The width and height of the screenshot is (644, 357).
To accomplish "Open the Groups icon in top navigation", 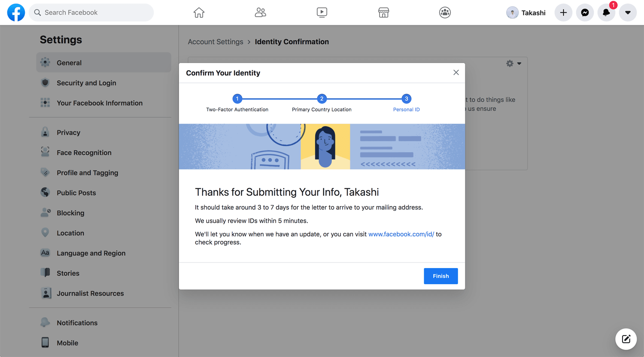I will (x=445, y=12).
